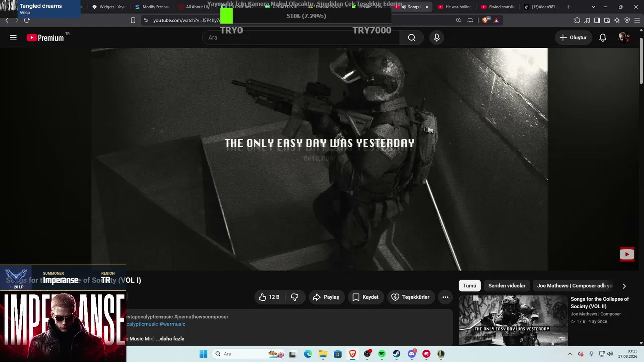Open YouTube notifications bell

[603, 38]
